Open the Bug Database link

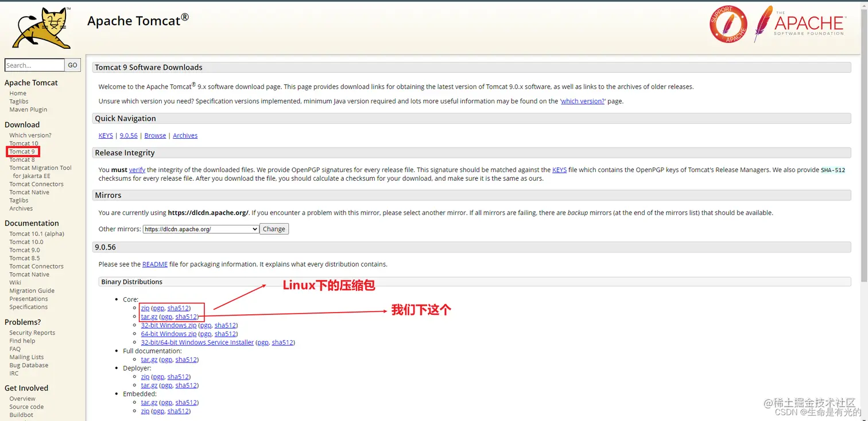tap(28, 365)
